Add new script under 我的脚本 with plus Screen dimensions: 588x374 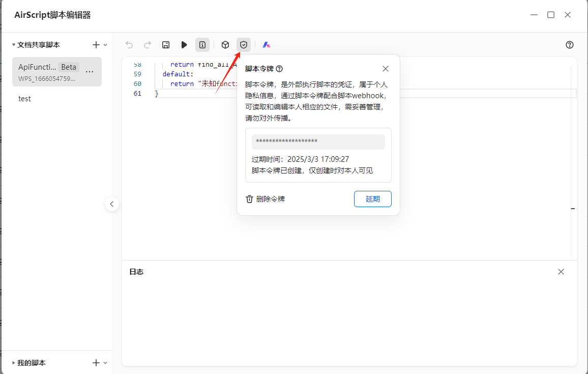click(96, 363)
